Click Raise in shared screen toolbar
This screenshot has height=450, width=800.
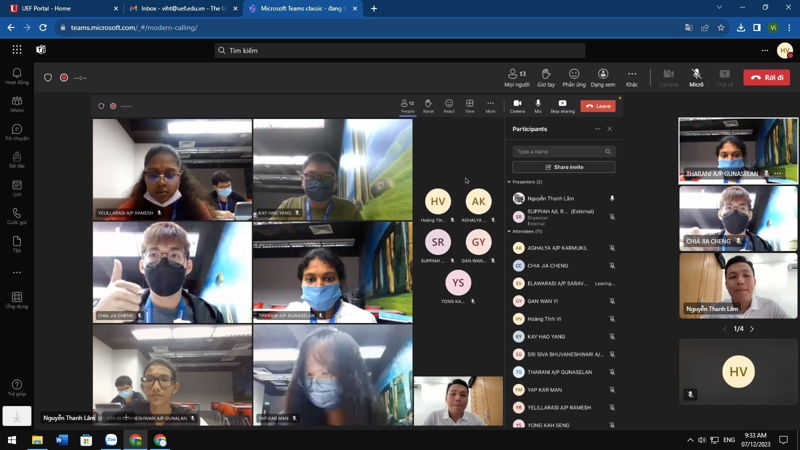(x=428, y=106)
